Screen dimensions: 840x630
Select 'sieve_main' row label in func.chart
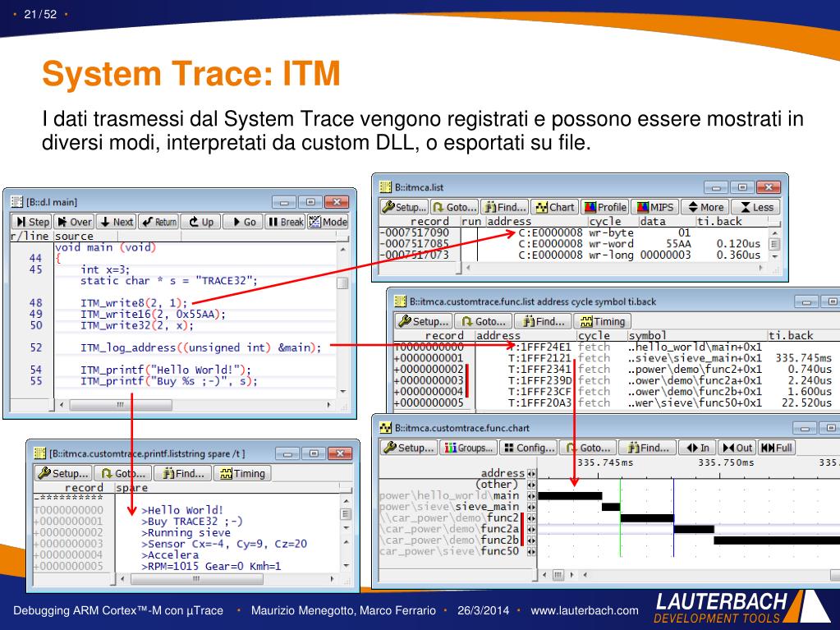tap(449, 507)
